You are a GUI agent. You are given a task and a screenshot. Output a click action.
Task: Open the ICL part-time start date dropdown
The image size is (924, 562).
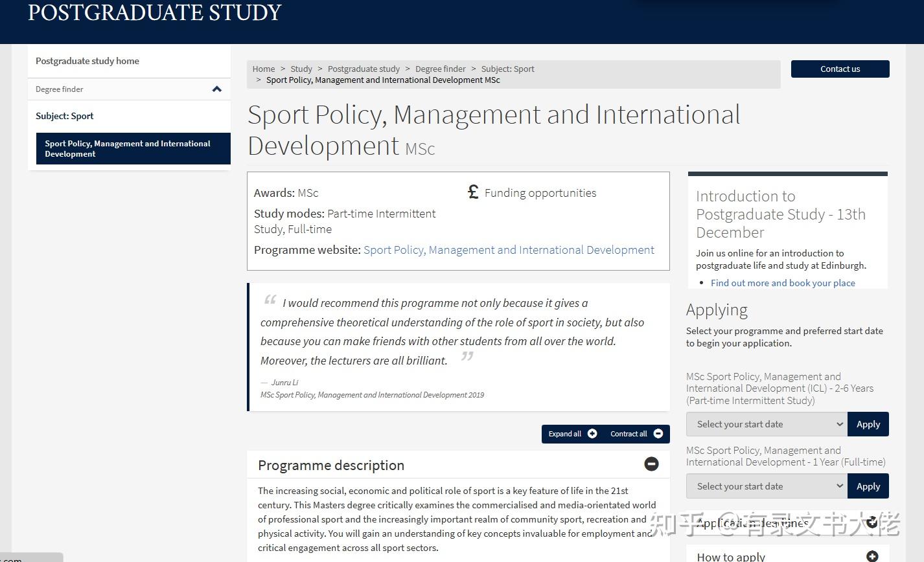click(767, 424)
